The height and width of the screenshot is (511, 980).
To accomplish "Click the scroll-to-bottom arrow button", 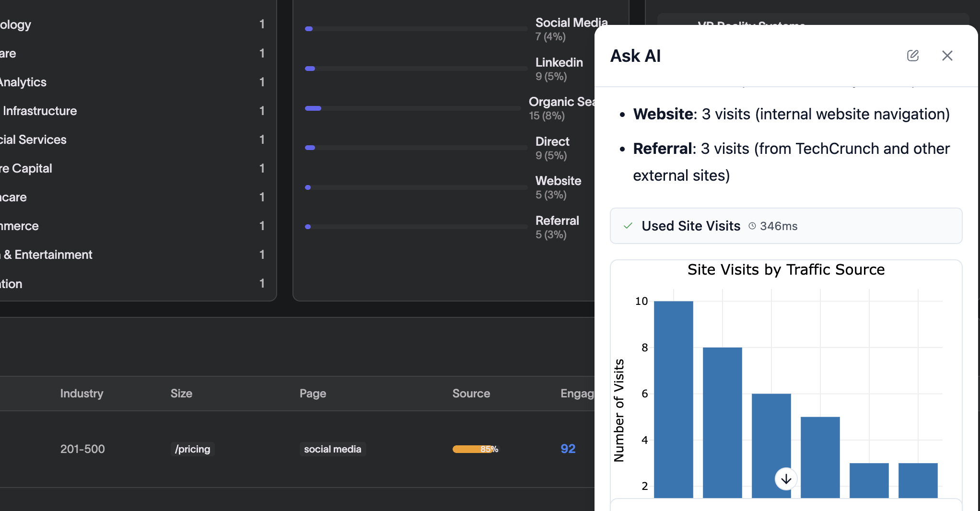I will click(x=786, y=479).
